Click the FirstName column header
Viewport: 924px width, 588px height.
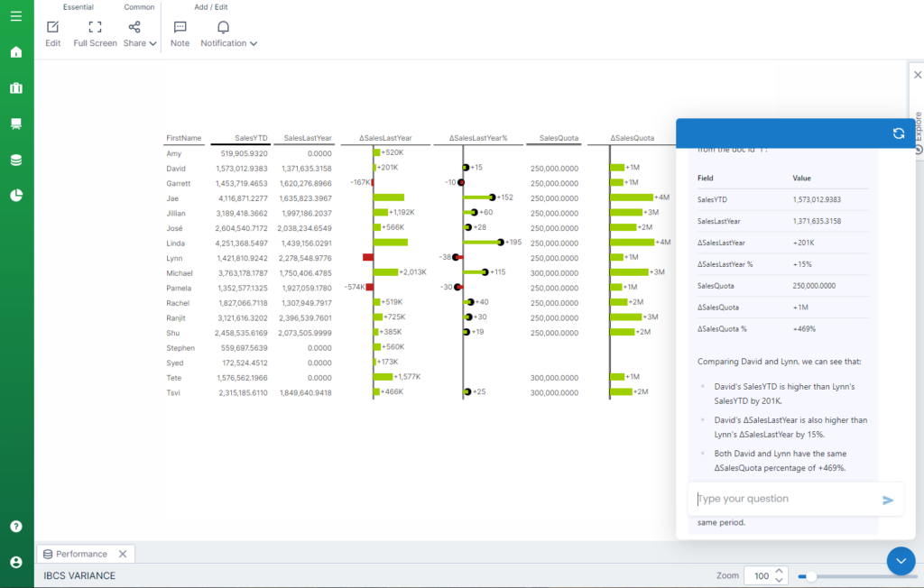coord(183,138)
